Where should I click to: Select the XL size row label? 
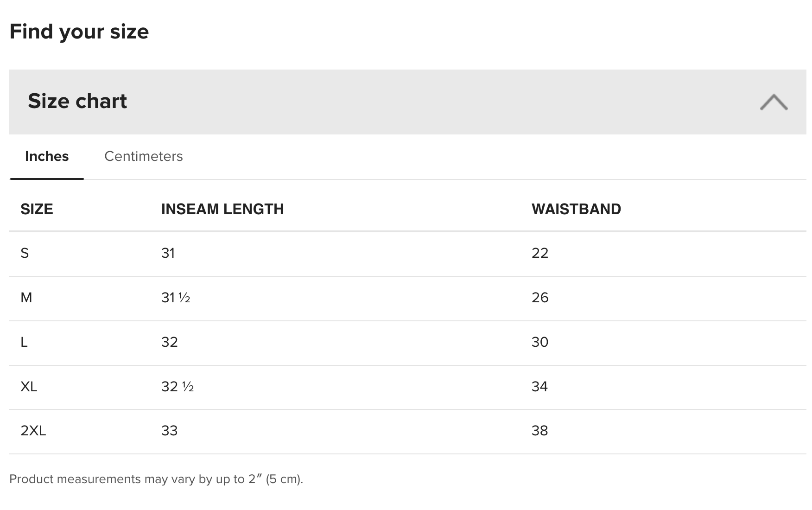29,387
